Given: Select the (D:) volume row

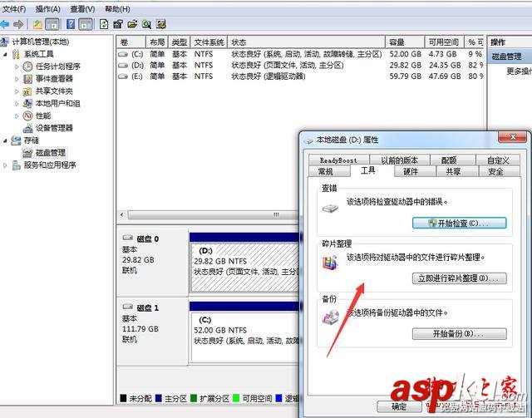Looking at the screenshot, I should point(300,65).
